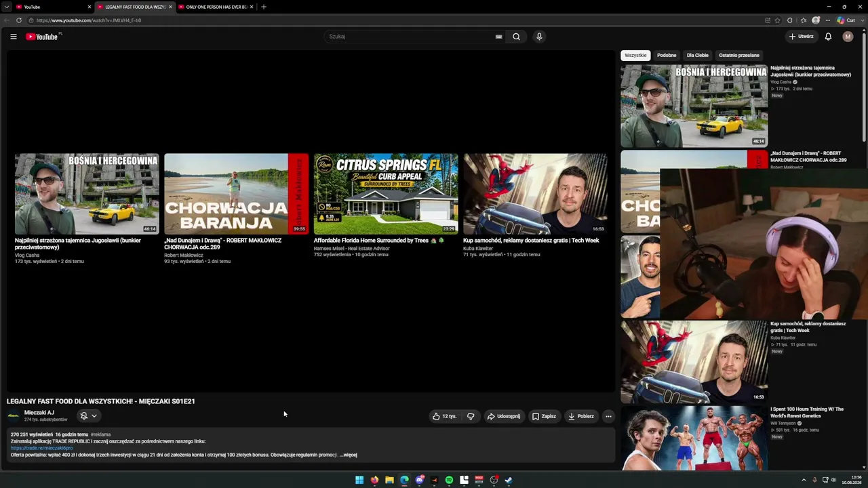Select the Ostatnio przesłane filter chip
This screenshot has height=488, width=868.
739,56
